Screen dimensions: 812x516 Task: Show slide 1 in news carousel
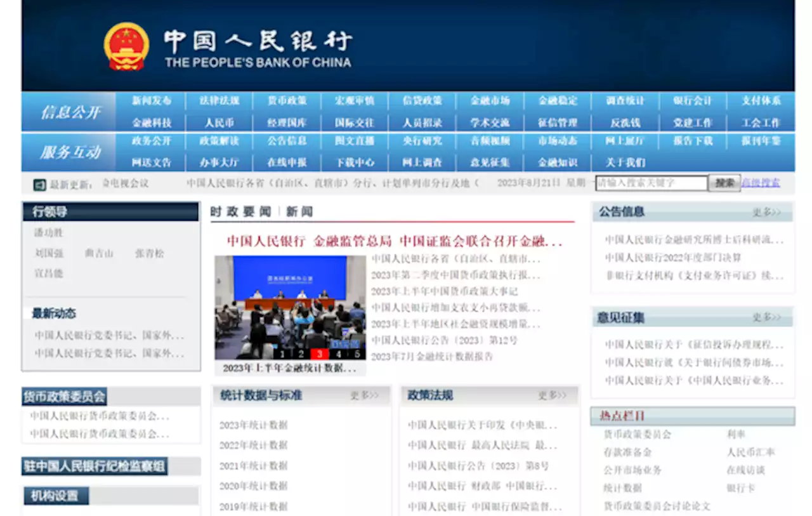[x=282, y=354]
